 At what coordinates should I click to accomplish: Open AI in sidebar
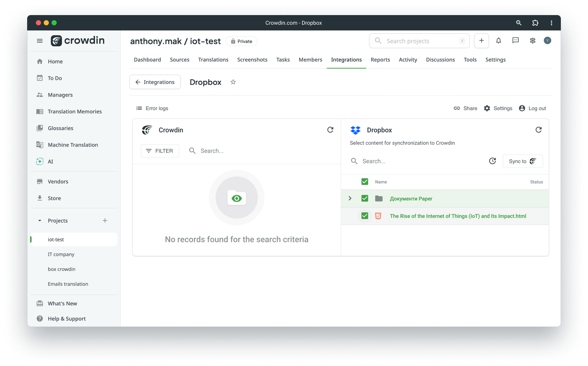pos(74,162)
